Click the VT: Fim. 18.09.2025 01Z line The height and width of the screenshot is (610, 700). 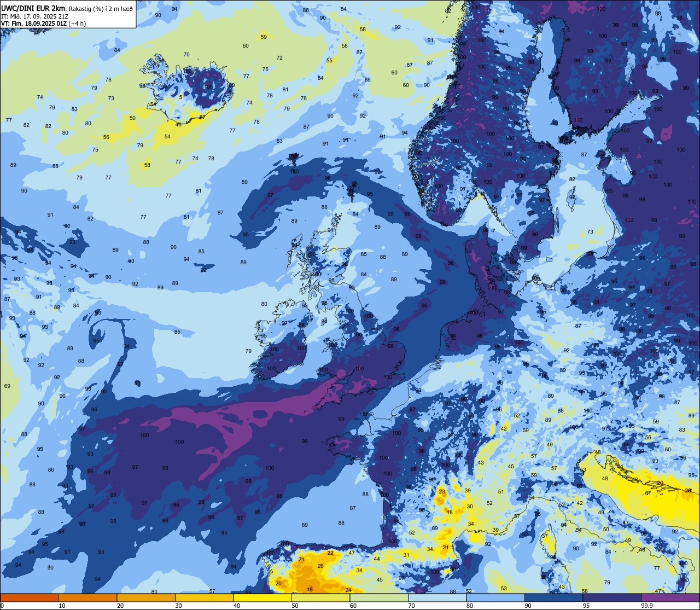click(34, 24)
